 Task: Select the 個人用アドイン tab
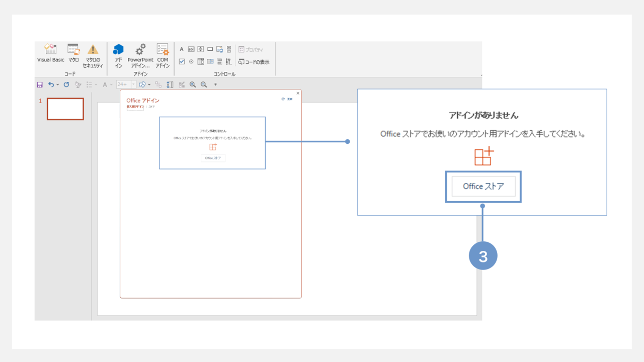[135, 107]
